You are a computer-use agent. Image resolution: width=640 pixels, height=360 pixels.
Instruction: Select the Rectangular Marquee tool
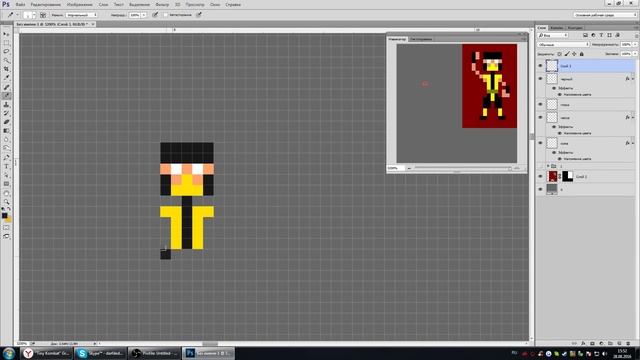point(6,43)
